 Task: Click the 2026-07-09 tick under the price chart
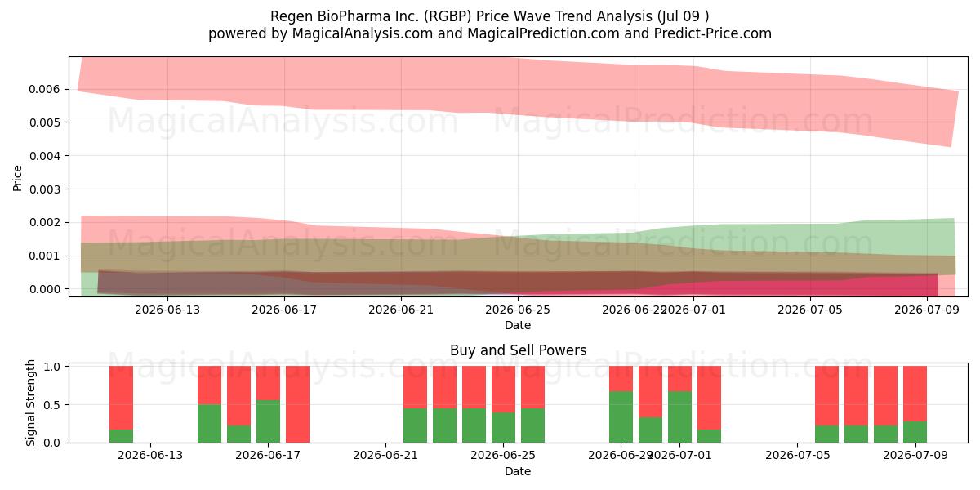point(927,310)
